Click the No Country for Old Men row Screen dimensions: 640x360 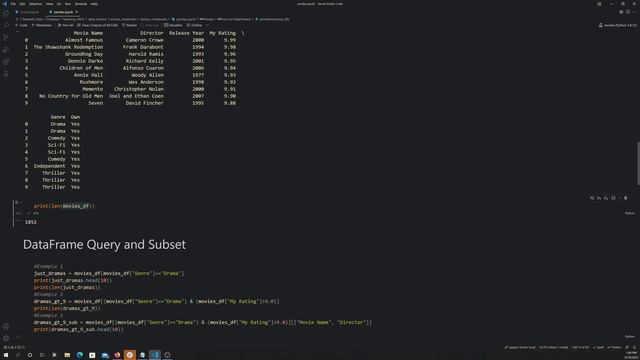click(130, 96)
